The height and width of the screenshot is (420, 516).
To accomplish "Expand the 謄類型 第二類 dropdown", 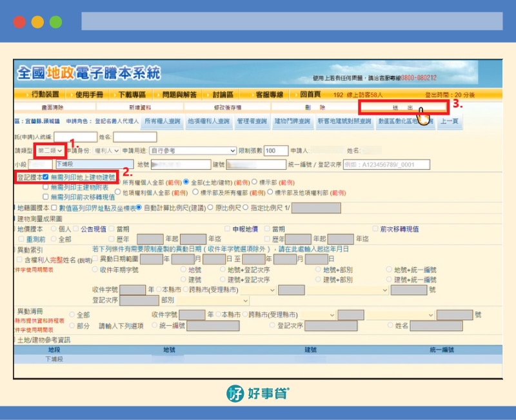I will [x=50, y=150].
